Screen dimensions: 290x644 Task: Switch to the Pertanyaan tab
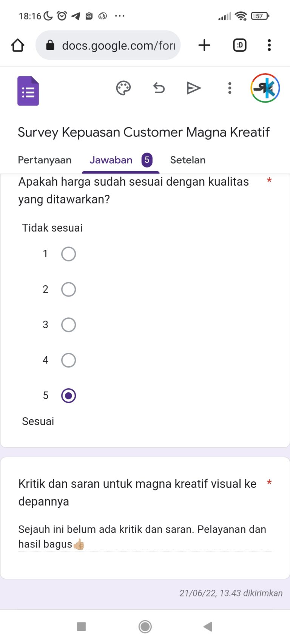[45, 160]
